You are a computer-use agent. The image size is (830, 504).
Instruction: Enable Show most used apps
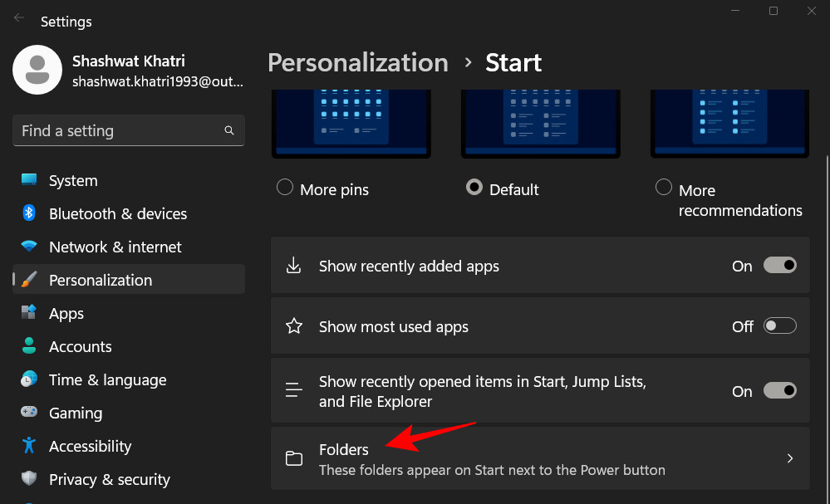coord(778,326)
